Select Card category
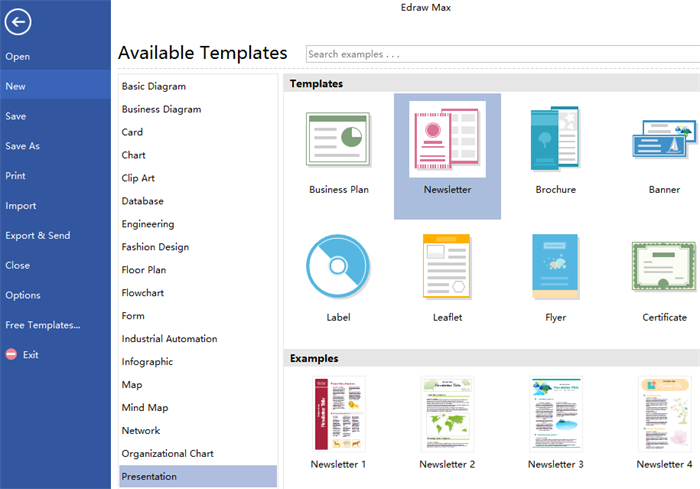The height and width of the screenshot is (489, 700). pyautogui.click(x=132, y=132)
